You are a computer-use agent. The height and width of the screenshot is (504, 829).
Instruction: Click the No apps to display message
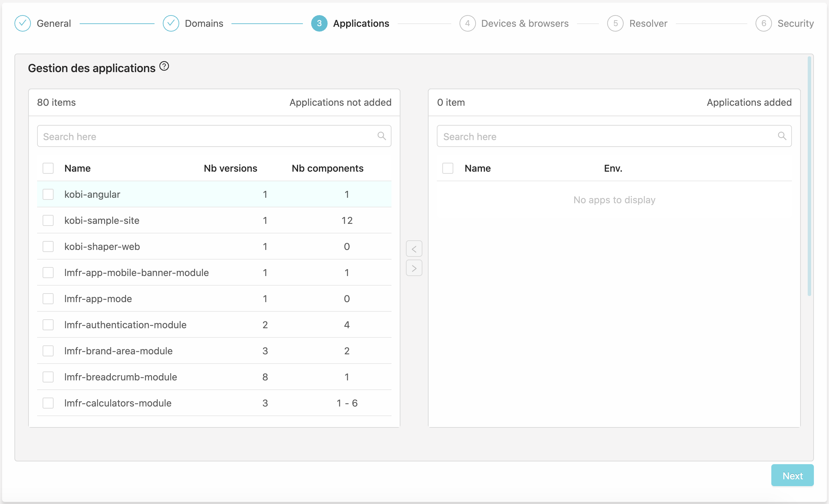pyautogui.click(x=614, y=200)
